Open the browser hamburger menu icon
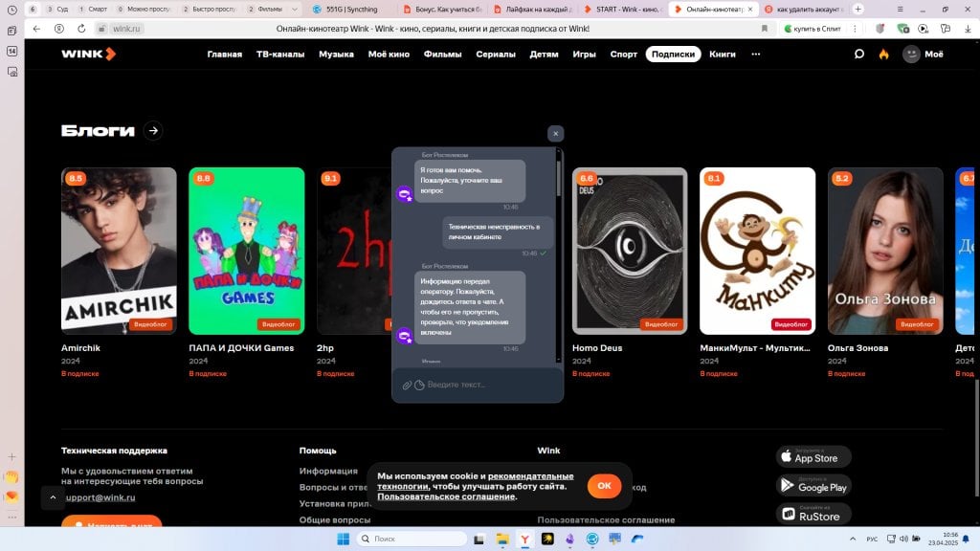This screenshot has width=980, height=551. click(900, 9)
